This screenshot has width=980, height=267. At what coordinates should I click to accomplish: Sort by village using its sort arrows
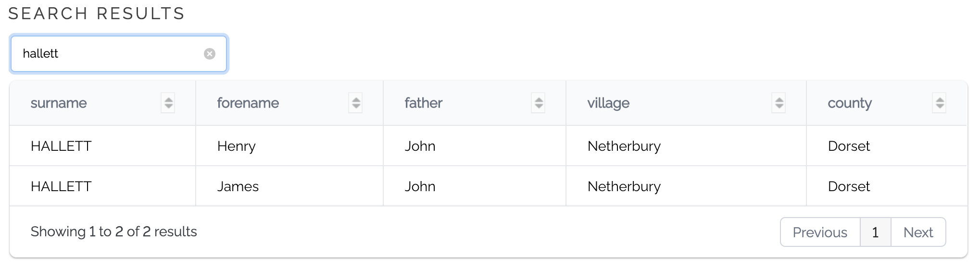point(779,103)
